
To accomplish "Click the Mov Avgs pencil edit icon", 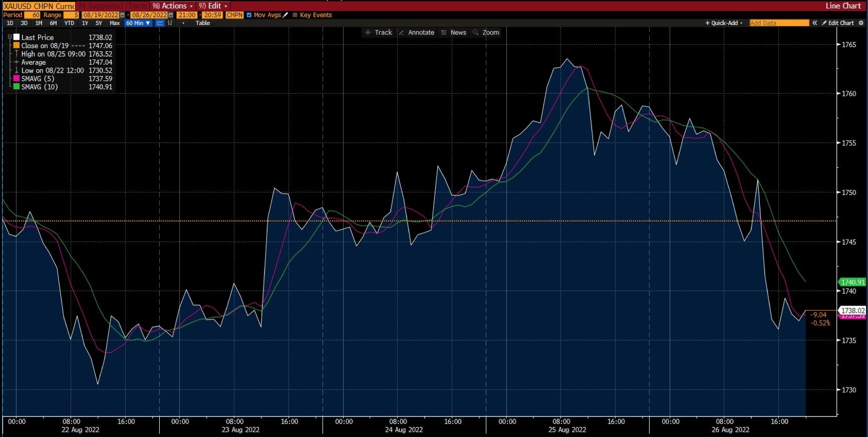I will click(x=285, y=15).
